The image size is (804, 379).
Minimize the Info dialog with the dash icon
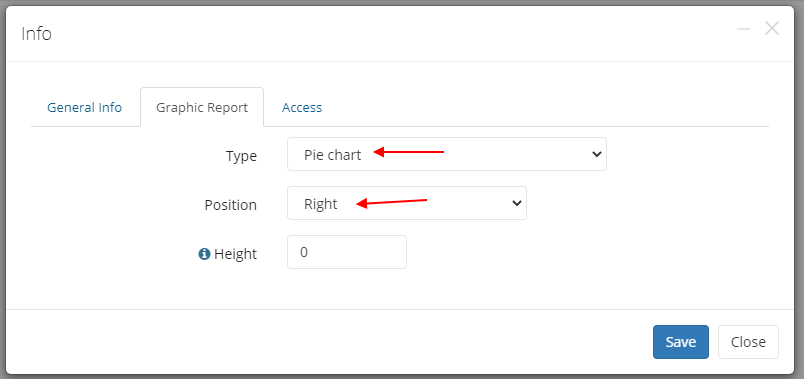(743, 29)
